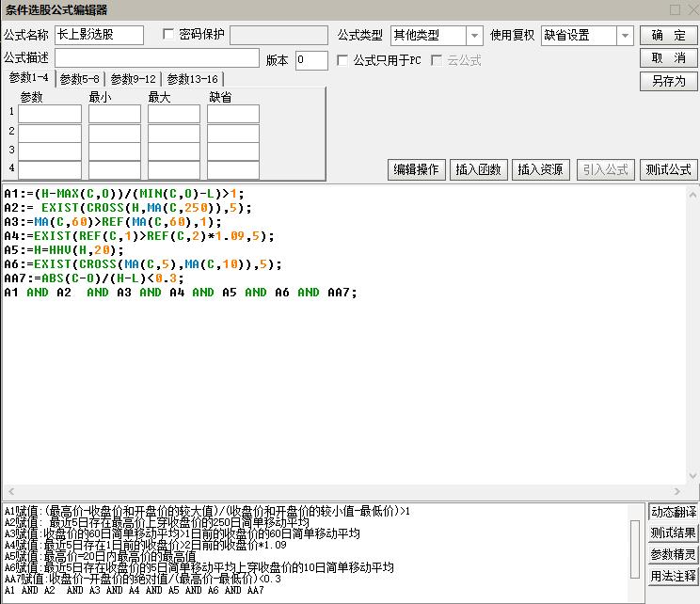Viewport: 700px width, 604px height.
Task: Open the 参数9-12 tab
Action: [x=133, y=80]
